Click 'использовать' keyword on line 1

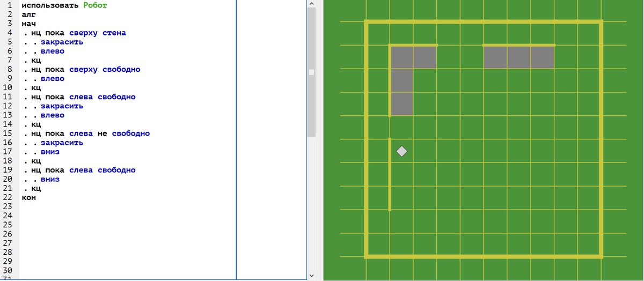point(50,5)
